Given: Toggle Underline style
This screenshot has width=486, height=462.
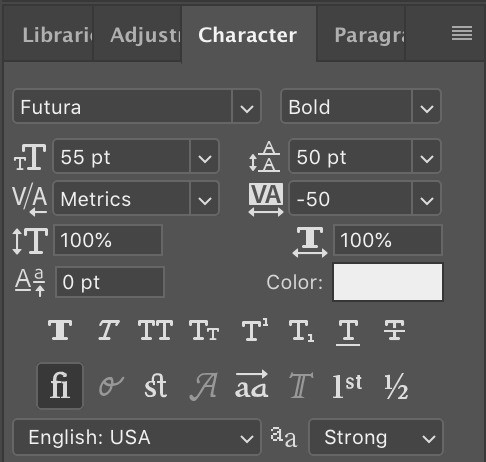Looking at the screenshot, I should pyautogui.click(x=348, y=332).
